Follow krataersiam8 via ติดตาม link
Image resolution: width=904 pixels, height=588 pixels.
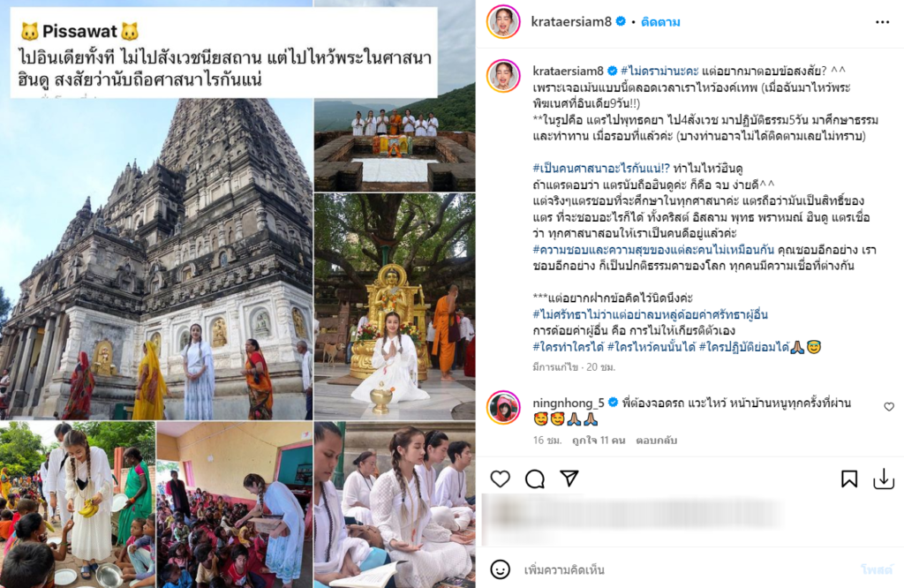click(x=660, y=22)
